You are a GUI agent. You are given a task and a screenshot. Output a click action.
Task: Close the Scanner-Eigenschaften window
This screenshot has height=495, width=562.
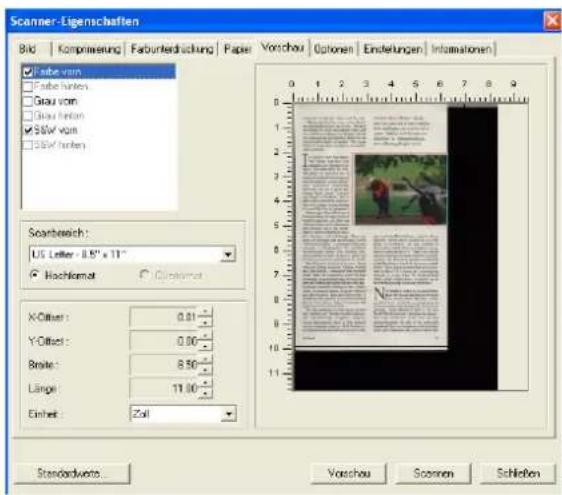click(552, 22)
